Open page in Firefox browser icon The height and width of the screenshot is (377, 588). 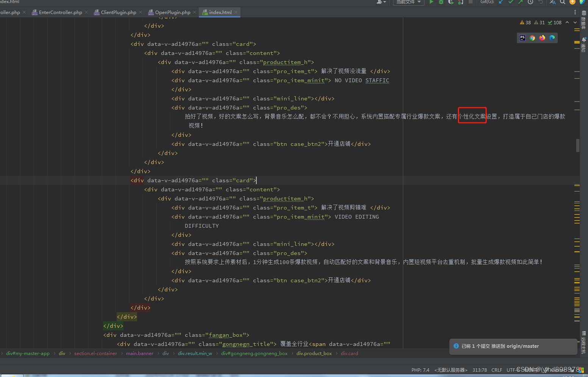(542, 38)
